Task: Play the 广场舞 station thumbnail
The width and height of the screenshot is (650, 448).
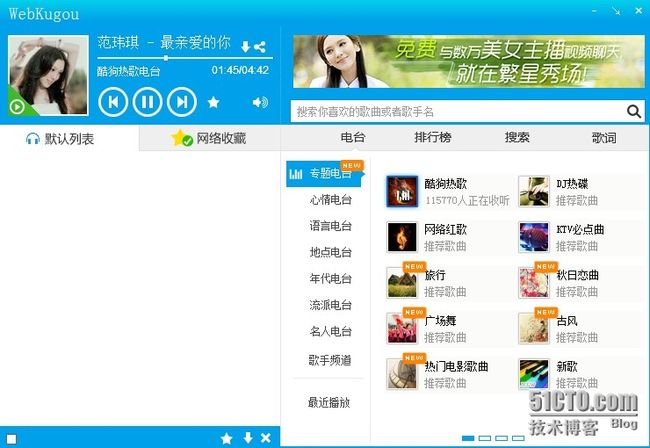Action: click(x=402, y=328)
